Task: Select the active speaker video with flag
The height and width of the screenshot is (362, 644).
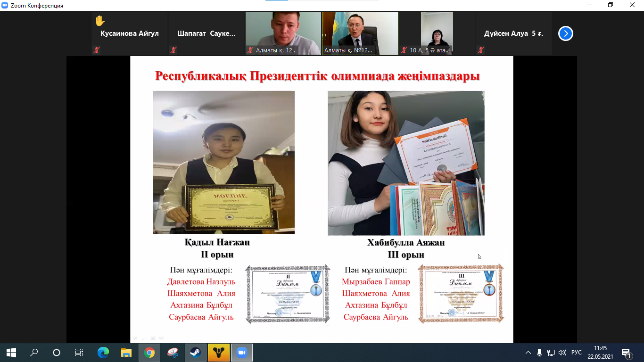Action: 360,33
